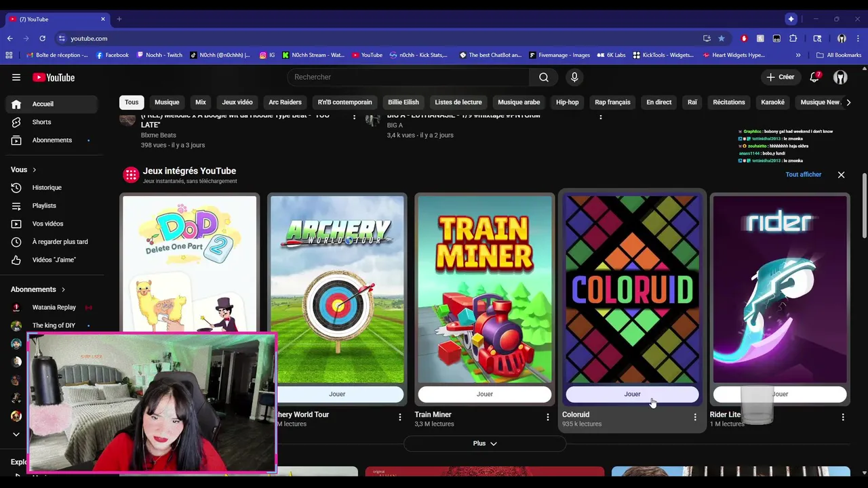Click the search magnifier button
868x488 pixels.
(543, 77)
